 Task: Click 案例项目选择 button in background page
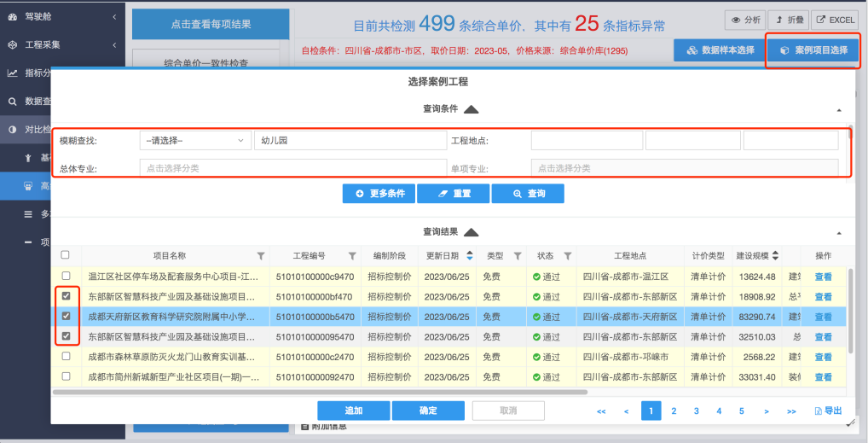pos(813,50)
